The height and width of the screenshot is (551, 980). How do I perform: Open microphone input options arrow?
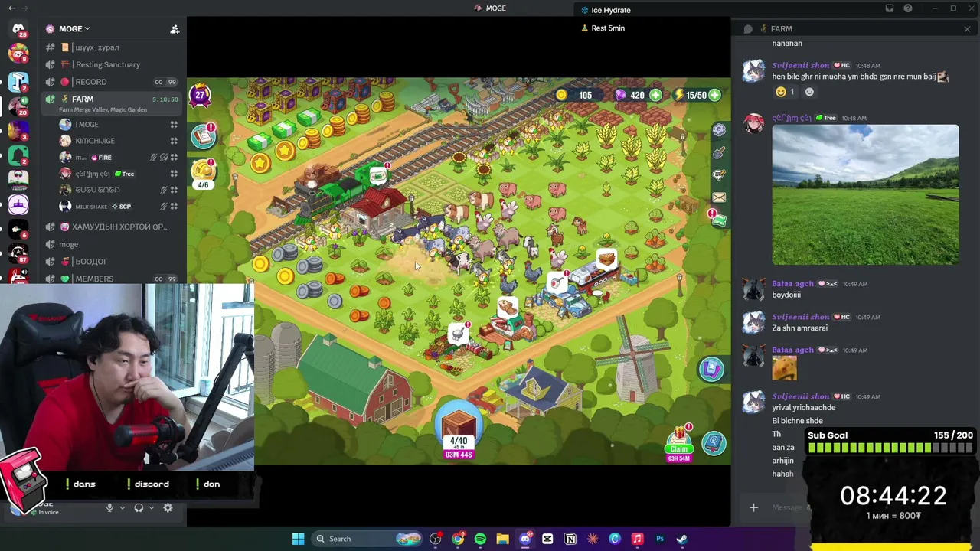point(122,508)
